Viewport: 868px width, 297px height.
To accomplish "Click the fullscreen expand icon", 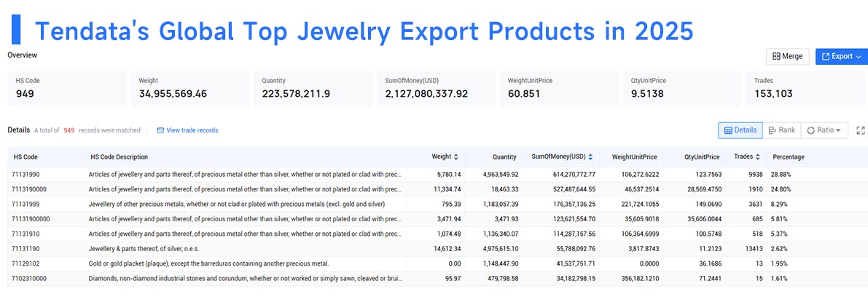I will pyautogui.click(x=860, y=130).
